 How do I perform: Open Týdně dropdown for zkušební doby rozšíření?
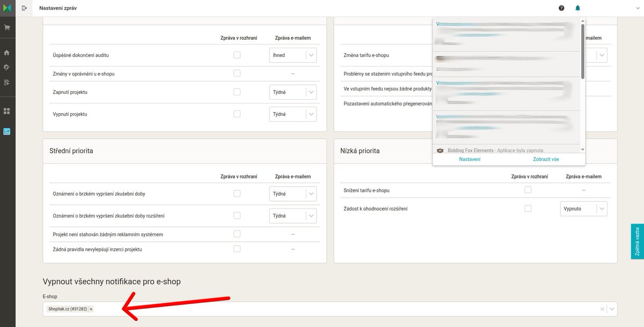click(x=292, y=216)
